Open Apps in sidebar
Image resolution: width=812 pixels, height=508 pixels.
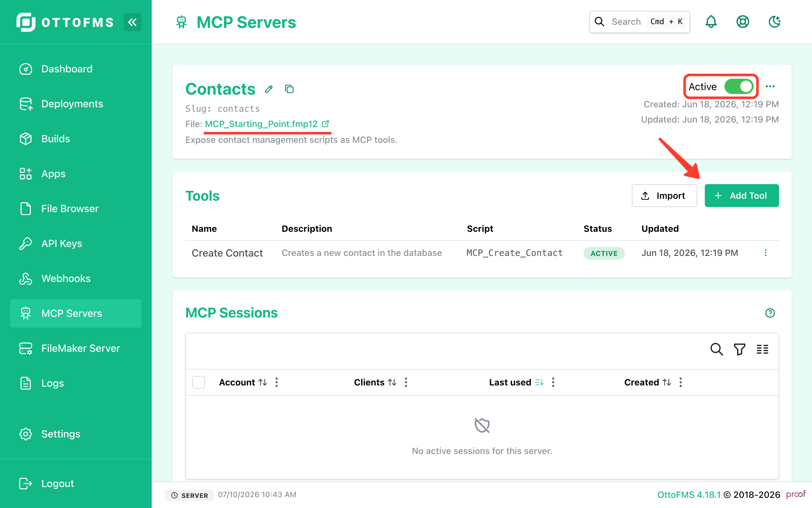pyautogui.click(x=76, y=174)
